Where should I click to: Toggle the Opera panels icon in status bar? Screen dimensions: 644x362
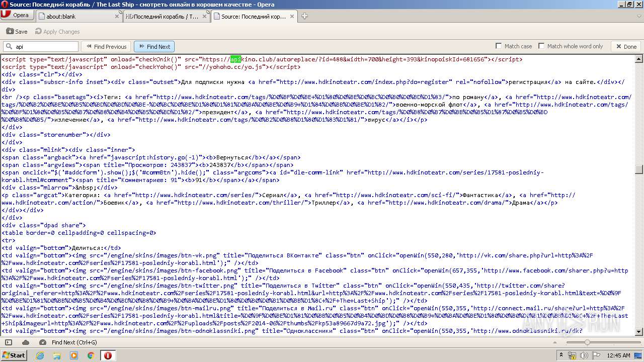pos(9,342)
